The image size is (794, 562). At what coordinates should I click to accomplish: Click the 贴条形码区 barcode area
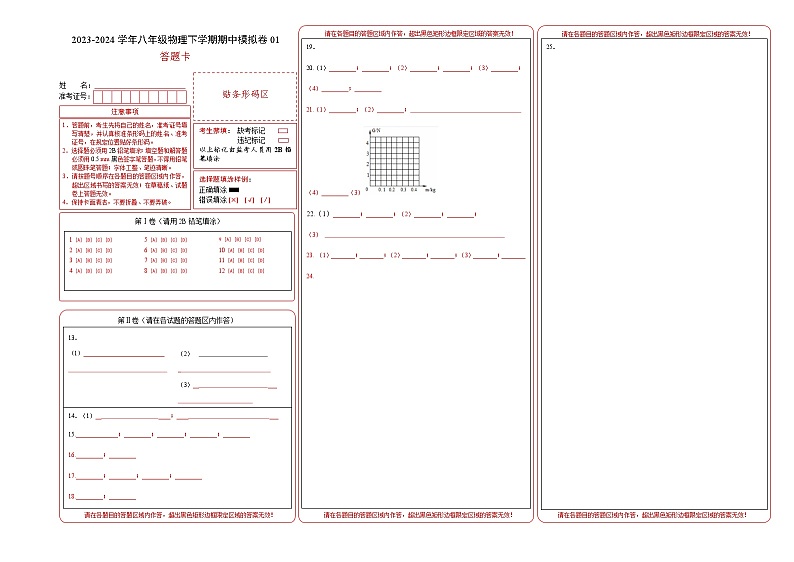pos(244,94)
